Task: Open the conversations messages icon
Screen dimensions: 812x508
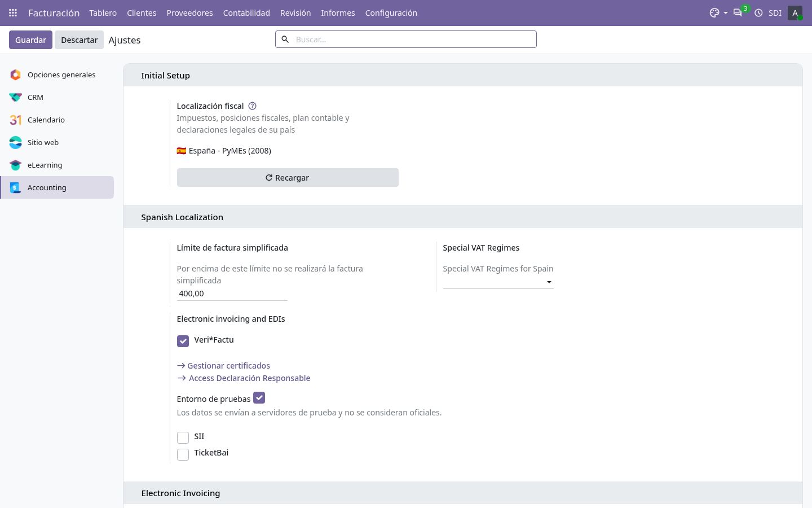Action: point(737,12)
